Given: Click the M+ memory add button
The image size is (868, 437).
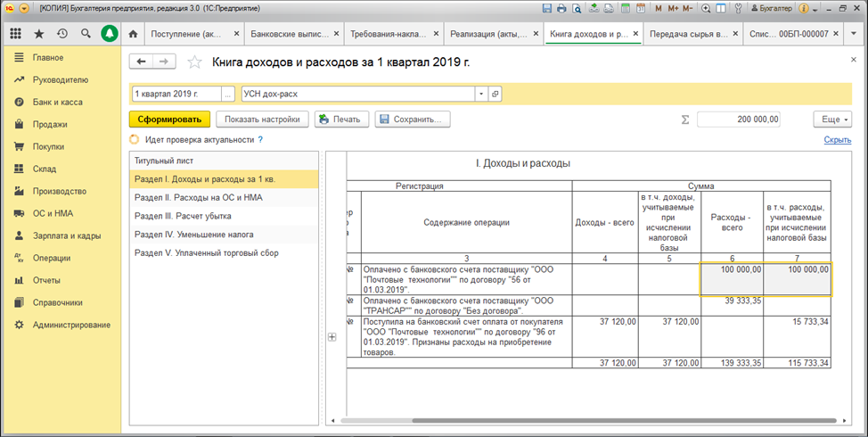Looking at the screenshot, I should coord(673,9).
